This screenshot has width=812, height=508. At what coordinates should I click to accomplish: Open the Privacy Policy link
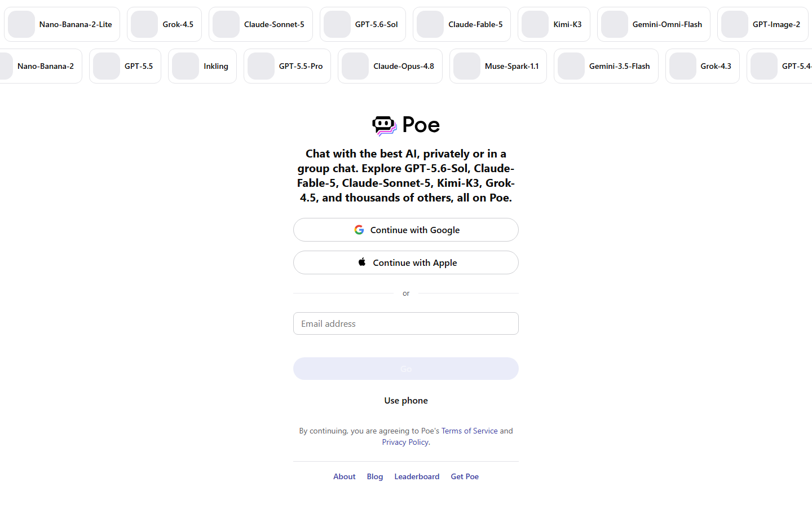pos(405,442)
